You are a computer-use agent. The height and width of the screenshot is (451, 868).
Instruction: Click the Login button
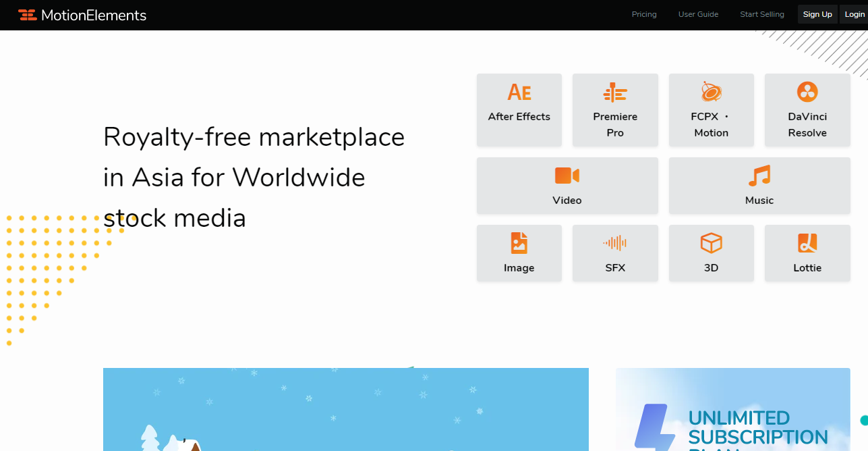pyautogui.click(x=855, y=14)
